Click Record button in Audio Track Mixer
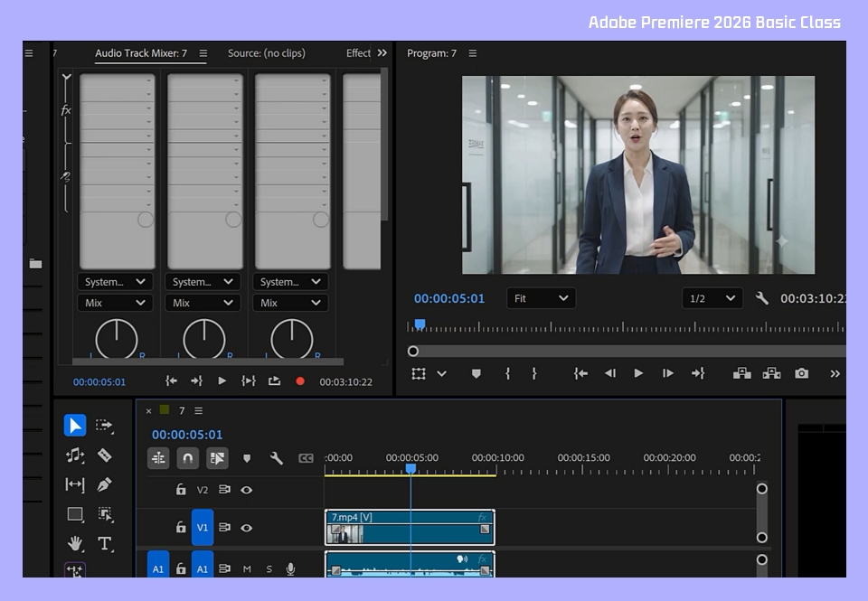The height and width of the screenshot is (601, 868). (300, 381)
